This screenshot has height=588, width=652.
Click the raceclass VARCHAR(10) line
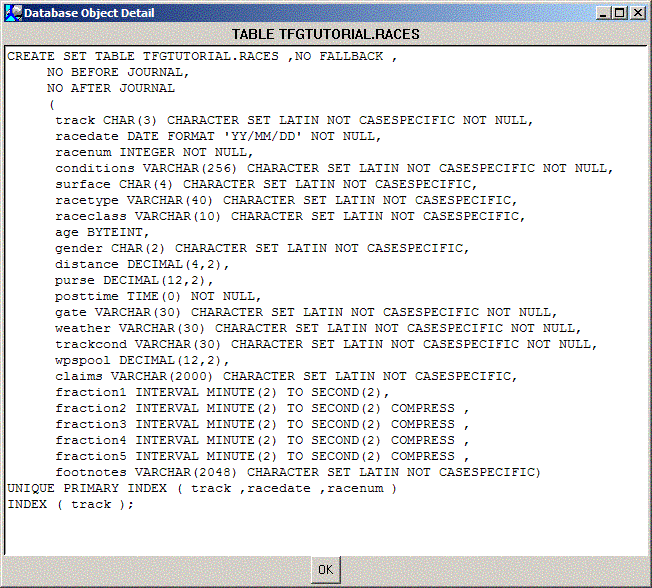(x=290, y=216)
